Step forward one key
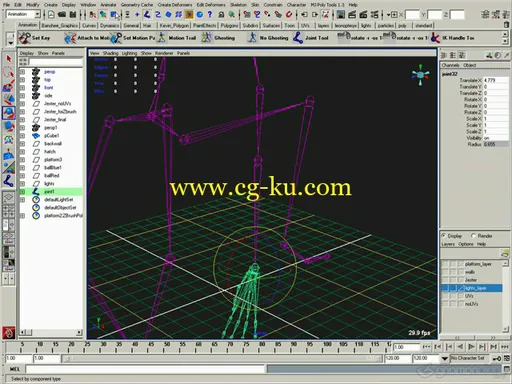This screenshot has width=512, height=384. tap(483, 347)
